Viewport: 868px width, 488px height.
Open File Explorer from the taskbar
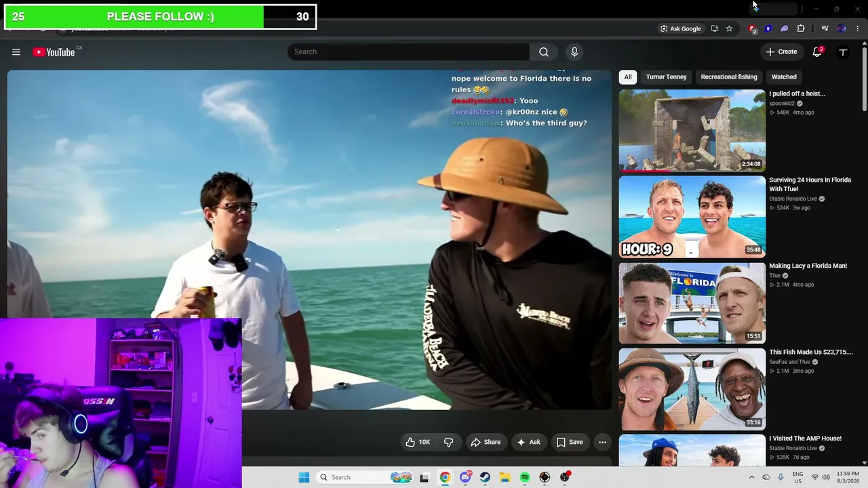pos(505,477)
